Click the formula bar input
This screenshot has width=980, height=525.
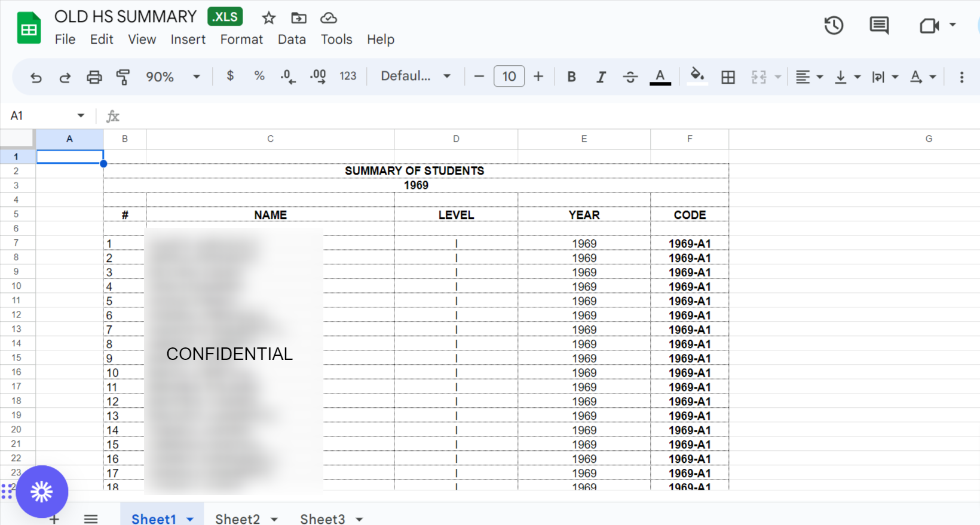coord(550,116)
